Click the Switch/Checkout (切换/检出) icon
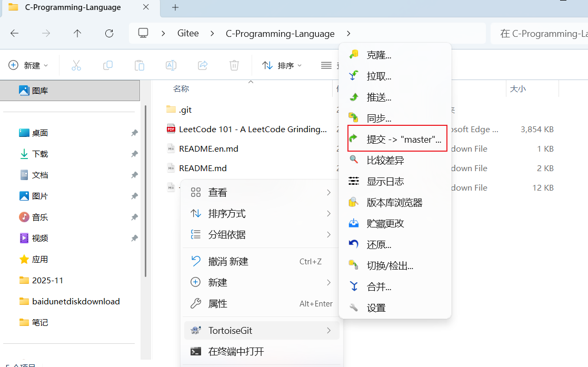 pos(354,265)
